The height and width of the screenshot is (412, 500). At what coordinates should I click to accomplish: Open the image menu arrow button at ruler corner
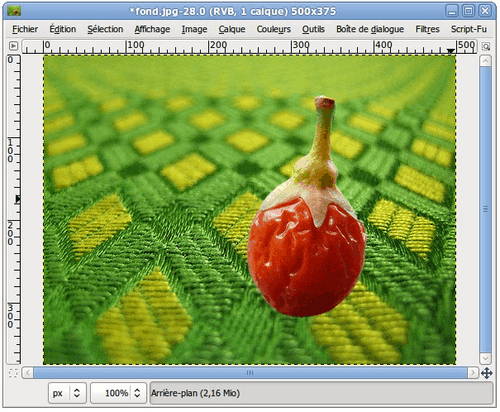(13, 46)
